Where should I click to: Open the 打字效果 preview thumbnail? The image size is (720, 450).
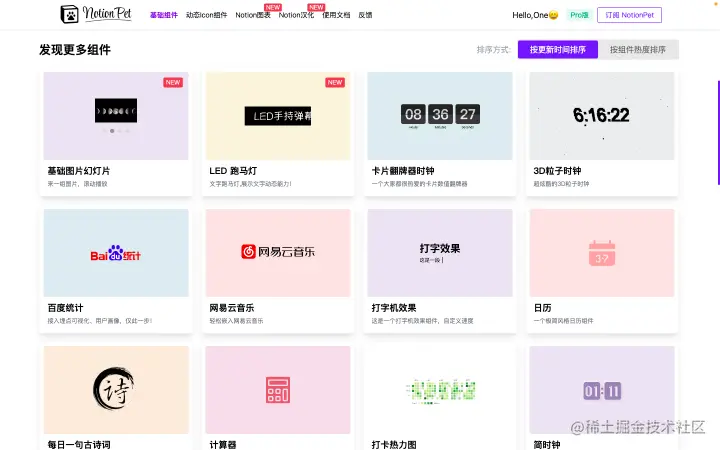pos(440,253)
